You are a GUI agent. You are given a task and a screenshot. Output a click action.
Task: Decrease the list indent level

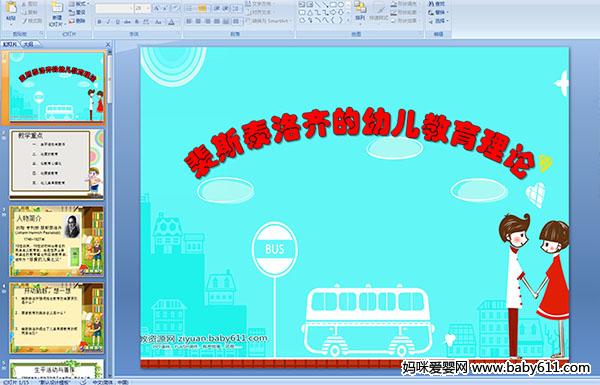coord(217,8)
